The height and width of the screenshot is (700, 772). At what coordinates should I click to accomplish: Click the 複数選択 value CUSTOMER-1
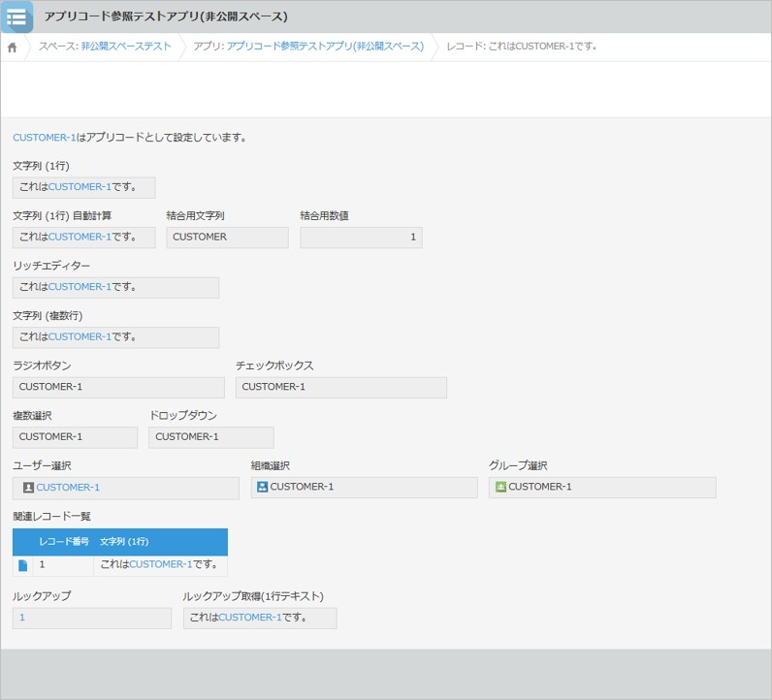(x=50, y=436)
